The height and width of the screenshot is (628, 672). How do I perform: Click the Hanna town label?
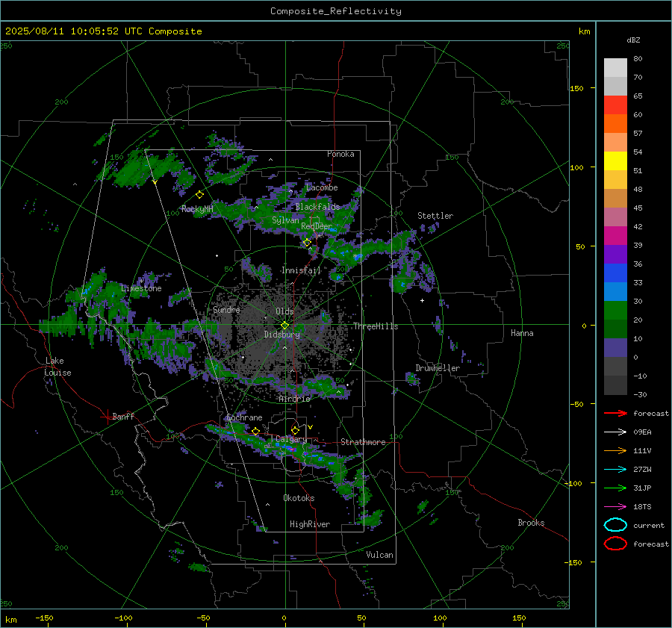pos(522,333)
